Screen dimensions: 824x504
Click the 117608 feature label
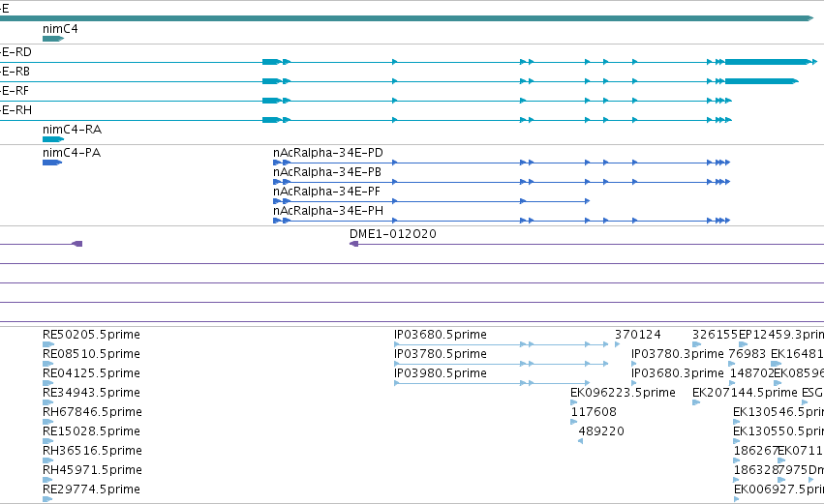pos(594,412)
